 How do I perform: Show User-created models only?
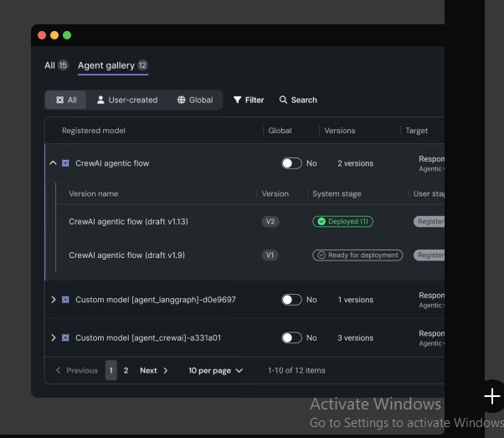coord(127,100)
